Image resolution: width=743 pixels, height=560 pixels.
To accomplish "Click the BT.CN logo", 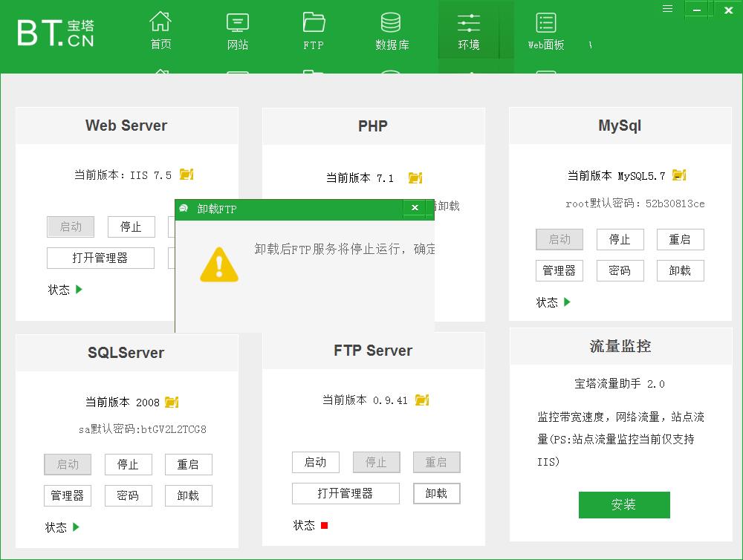I will tap(56, 33).
